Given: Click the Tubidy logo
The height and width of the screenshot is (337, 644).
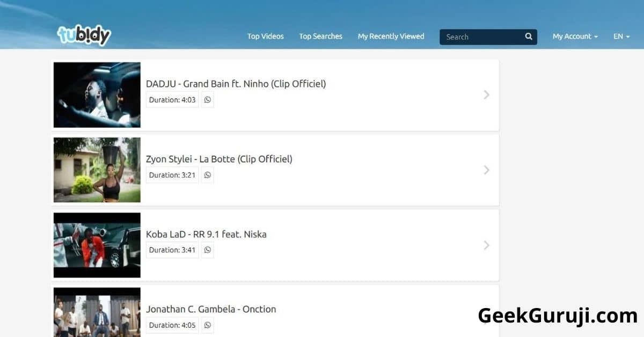Looking at the screenshot, I should point(84,35).
